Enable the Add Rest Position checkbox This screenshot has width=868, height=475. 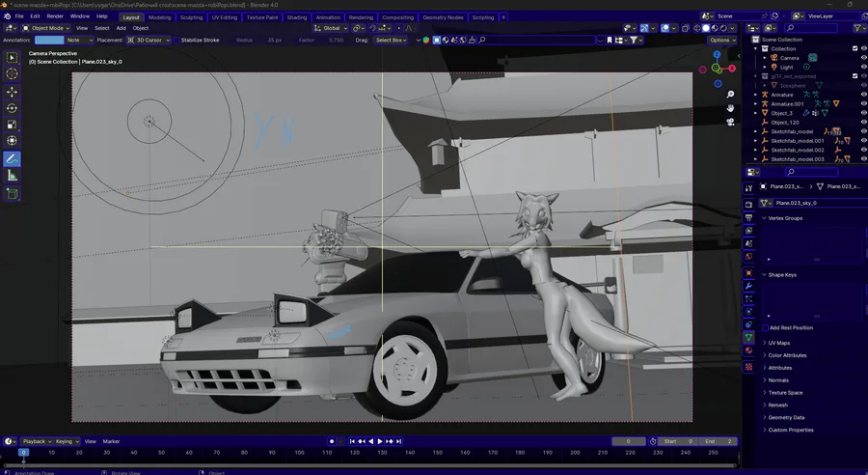(x=765, y=327)
